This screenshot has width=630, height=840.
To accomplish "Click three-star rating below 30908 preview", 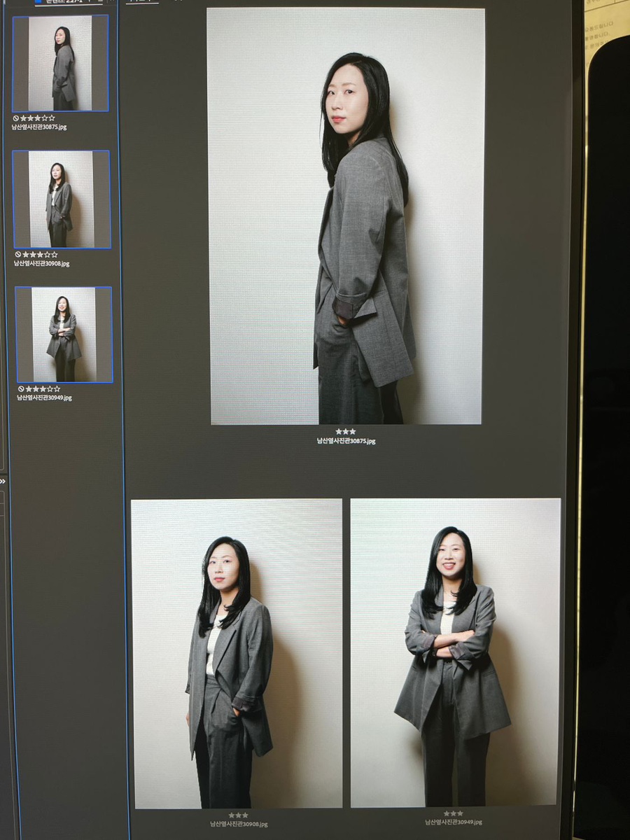I will tap(238, 815).
